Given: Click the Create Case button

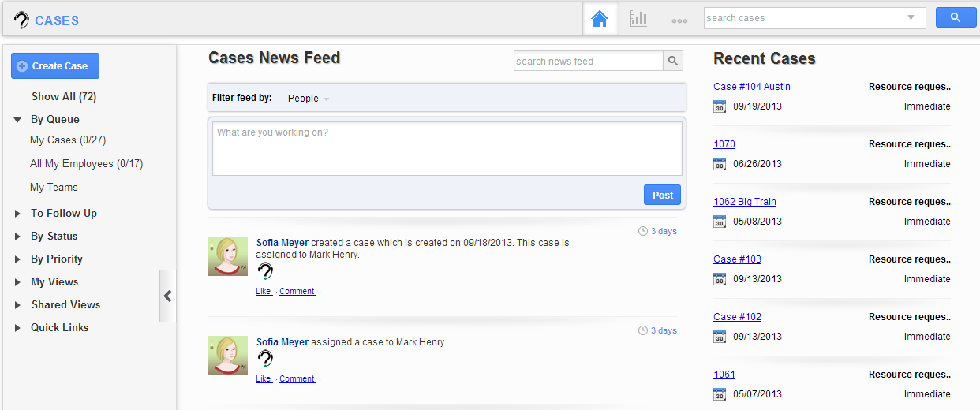Looking at the screenshot, I should (55, 66).
